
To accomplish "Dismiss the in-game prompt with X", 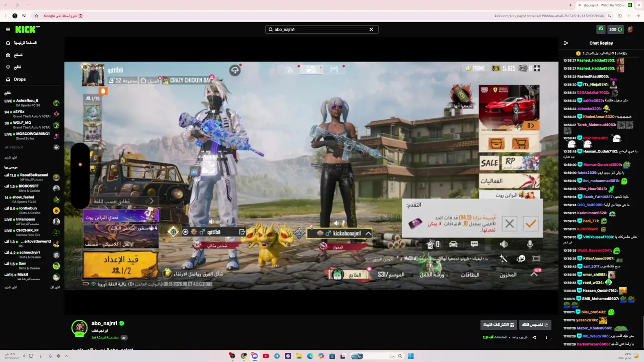I will tap(509, 224).
